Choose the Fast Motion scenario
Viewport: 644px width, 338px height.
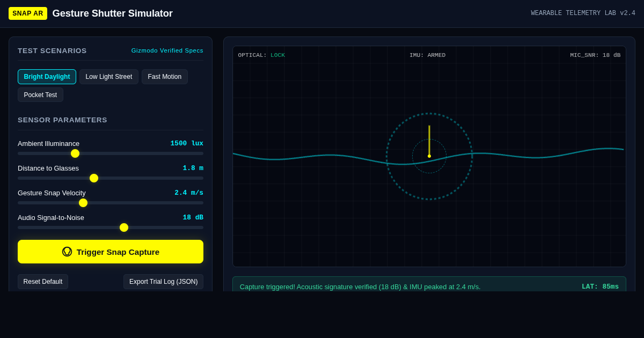165,77
